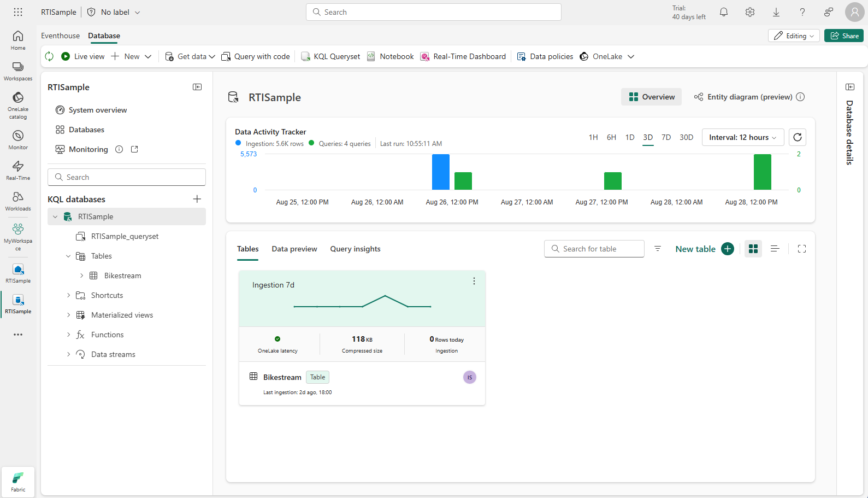Collapse the RTISample database node
This screenshot has width=868, height=498.
coord(55,216)
